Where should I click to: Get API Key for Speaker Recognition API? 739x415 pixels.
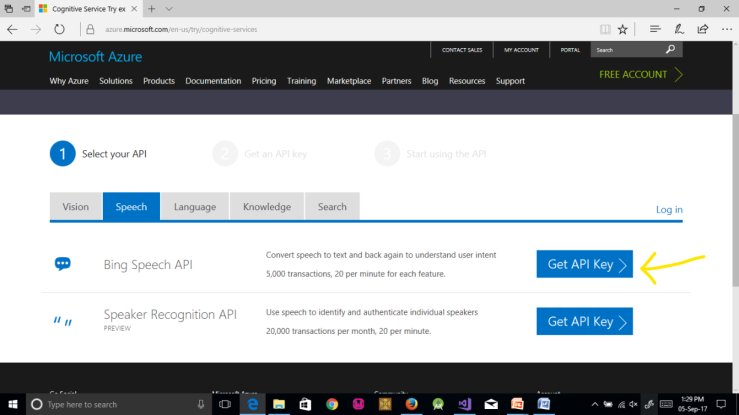[584, 321]
